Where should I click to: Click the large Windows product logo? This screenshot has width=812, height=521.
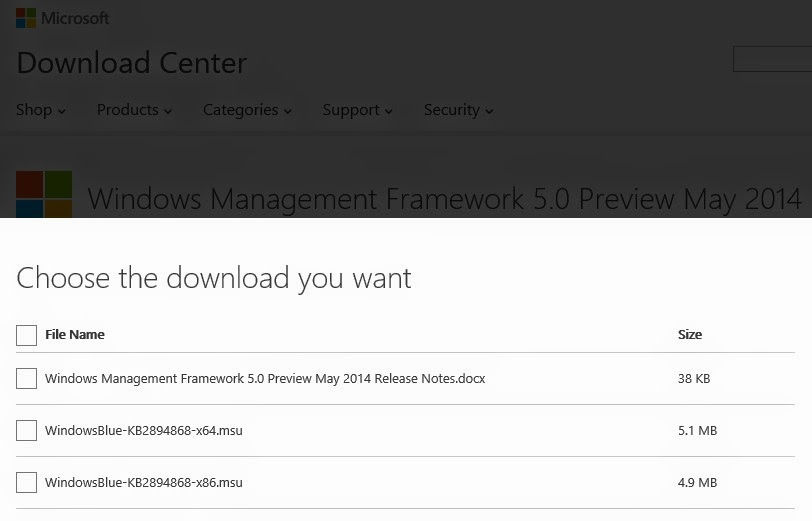(44, 194)
